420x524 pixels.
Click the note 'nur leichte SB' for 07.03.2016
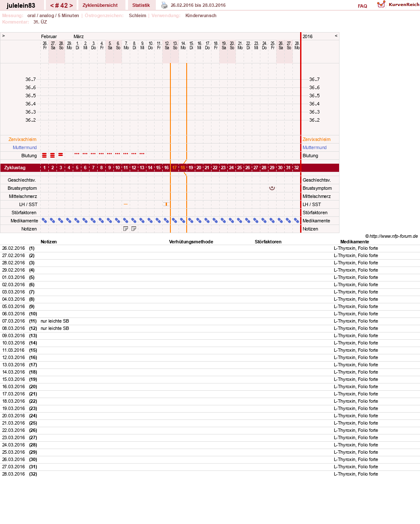pos(55,321)
